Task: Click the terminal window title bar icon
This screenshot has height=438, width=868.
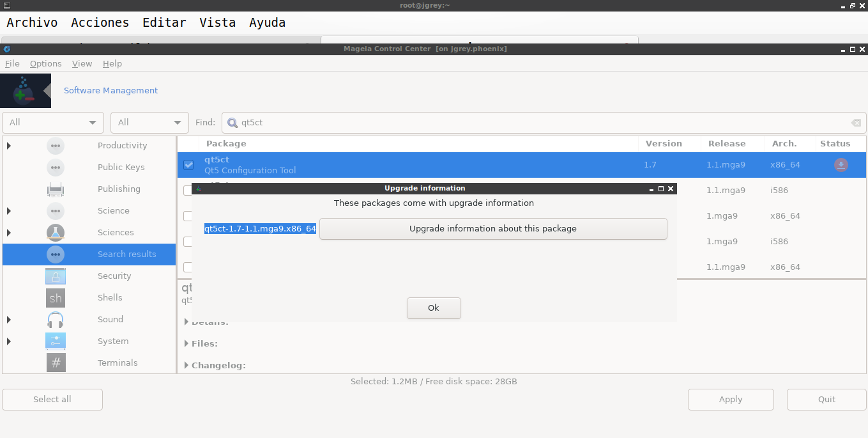Action: (x=6, y=5)
